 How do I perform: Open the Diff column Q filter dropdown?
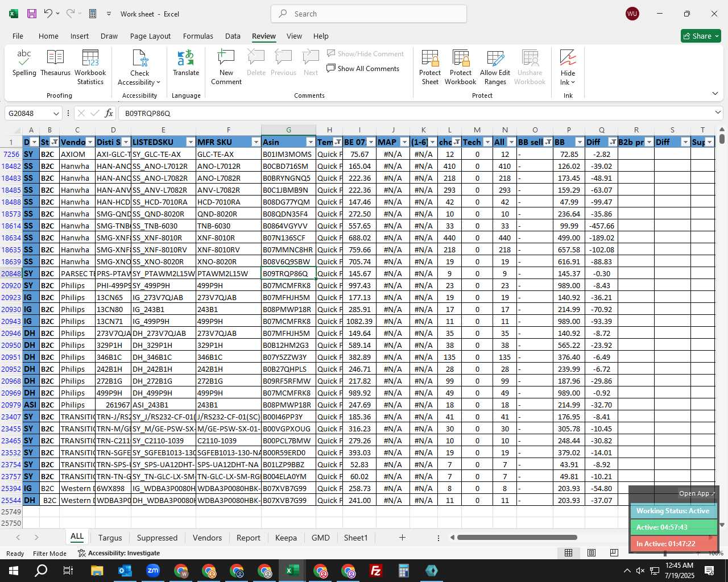tap(613, 142)
